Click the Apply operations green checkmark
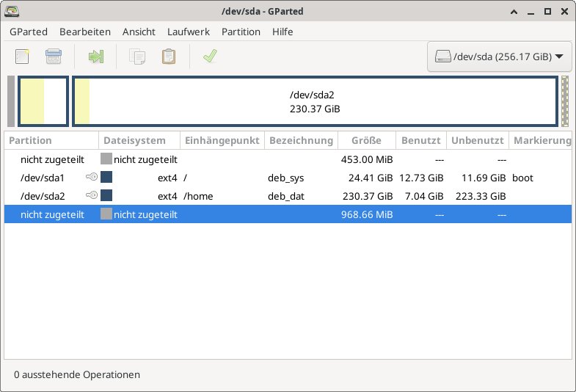The height and width of the screenshot is (392, 576). click(x=210, y=57)
